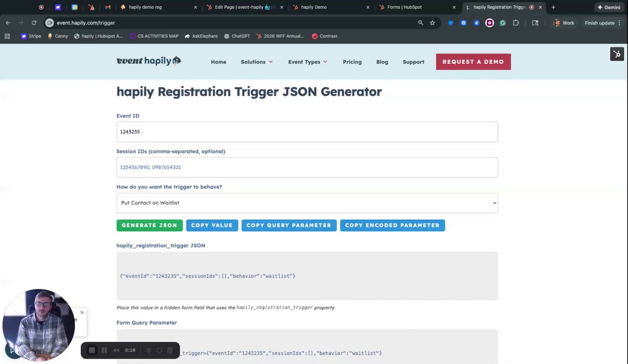Open the Grammarly extension icon
Screen dimensions: 628x364
tap(502, 23)
